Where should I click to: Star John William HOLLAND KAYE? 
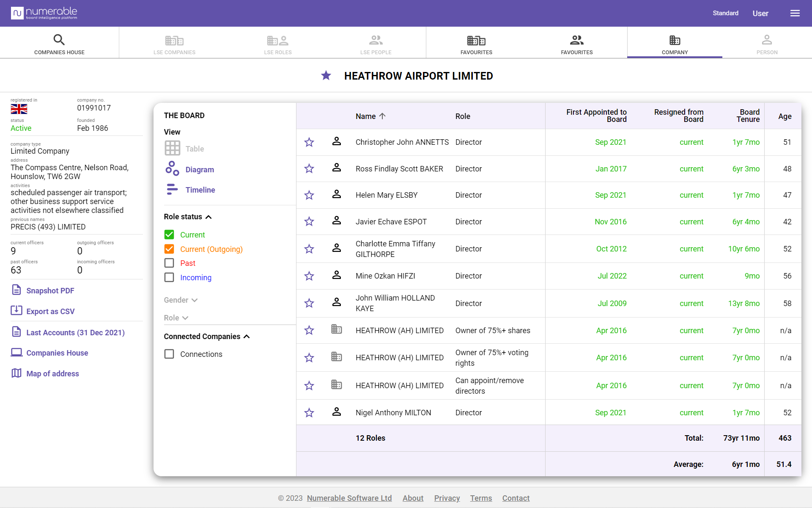click(309, 303)
